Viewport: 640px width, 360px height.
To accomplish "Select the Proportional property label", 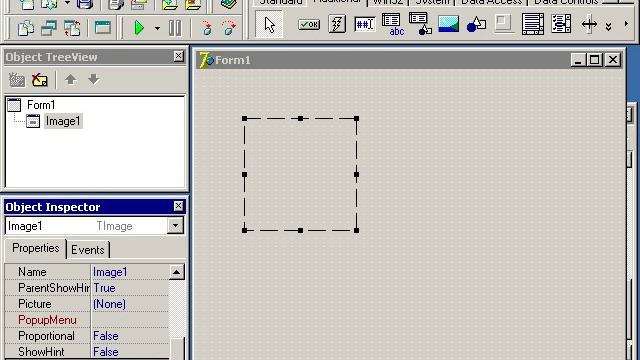I will (46, 336).
